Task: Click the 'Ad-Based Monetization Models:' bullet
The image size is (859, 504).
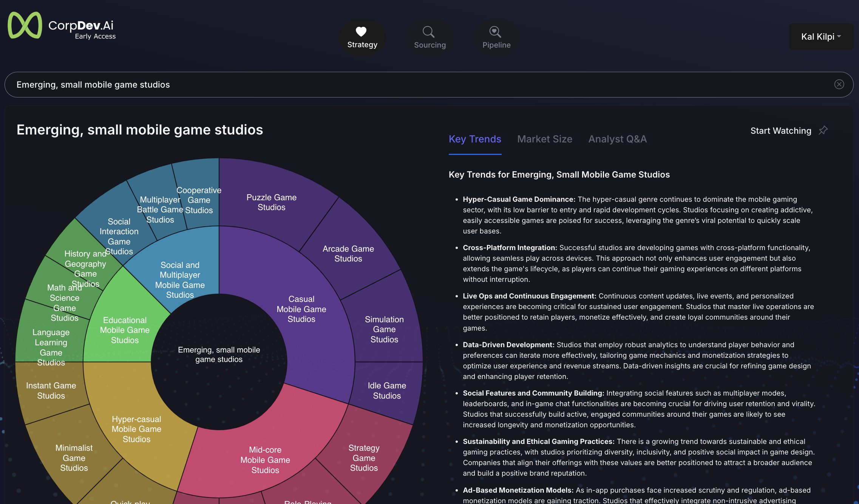Action: (x=518, y=490)
